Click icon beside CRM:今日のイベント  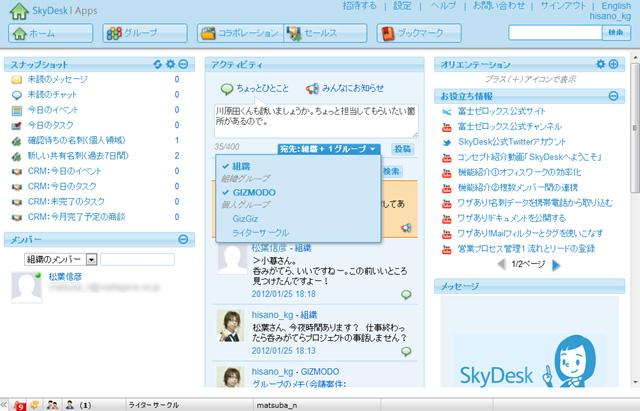[x=17, y=171]
